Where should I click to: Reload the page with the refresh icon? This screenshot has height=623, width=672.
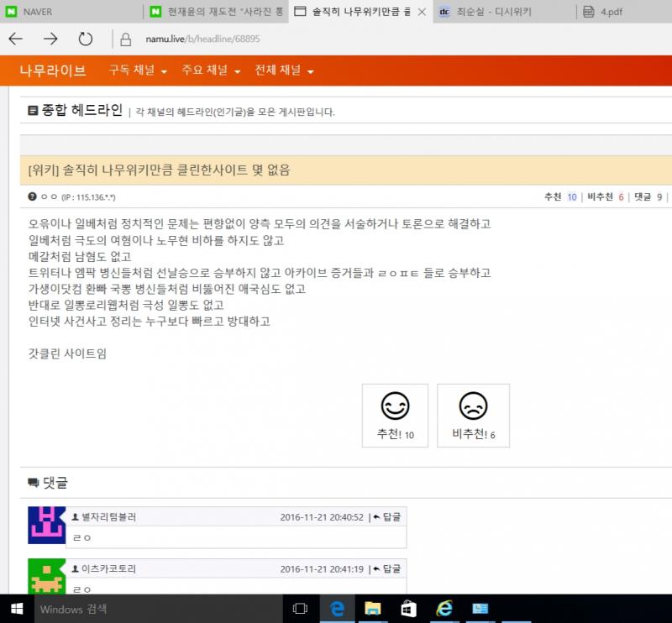(86, 39)
